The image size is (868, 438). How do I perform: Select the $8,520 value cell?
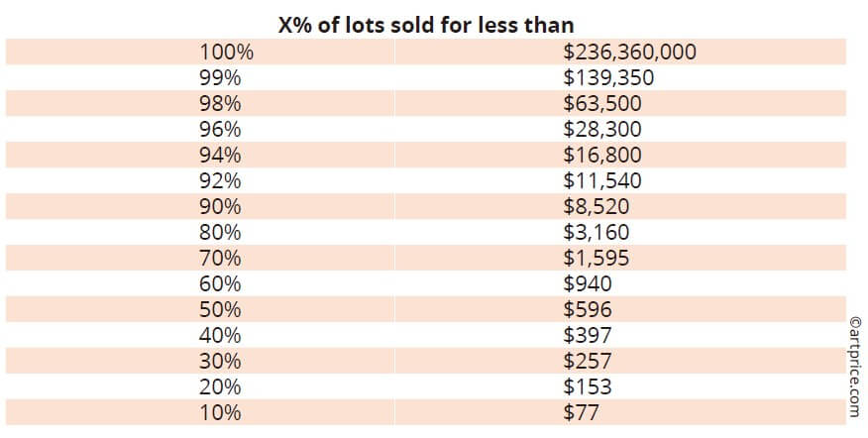tap(597, 206)
